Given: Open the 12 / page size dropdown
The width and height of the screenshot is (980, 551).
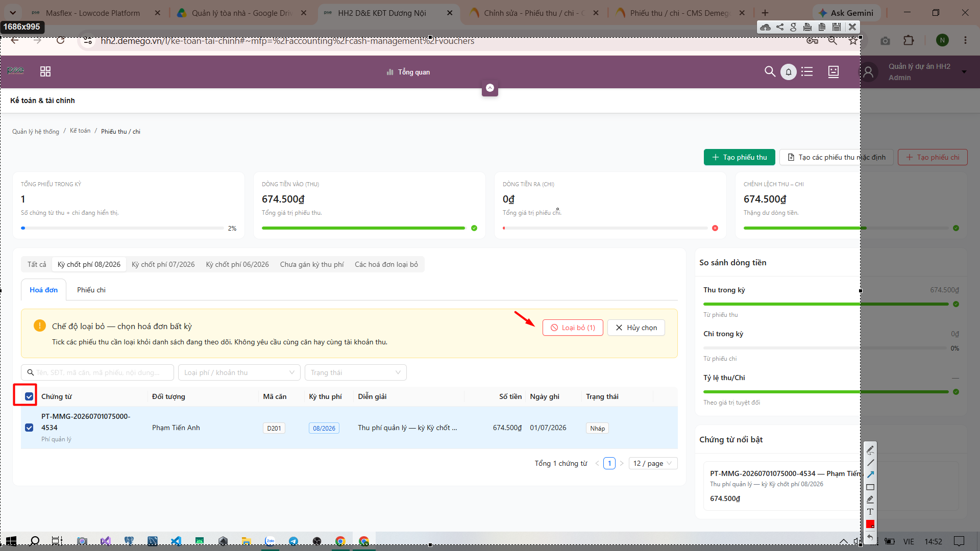Looking at the screenshot, I should [x=653, y=463].
